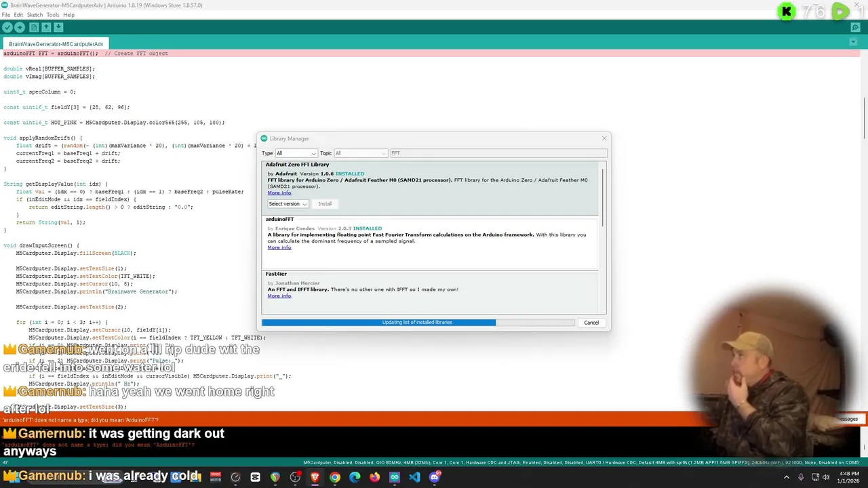Click the Verify sketch checkmark button
The width and height of the screenshot is (868, 488).
click(x=7, y=27)
